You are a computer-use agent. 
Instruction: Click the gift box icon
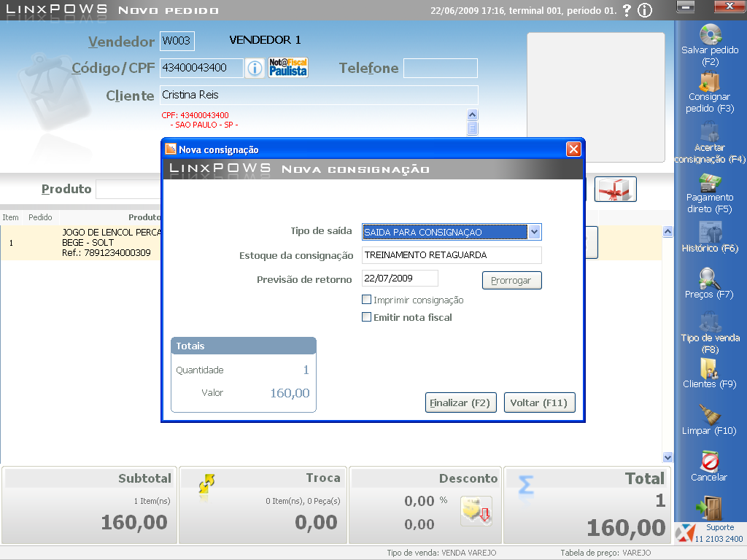[x=615, y=189]
